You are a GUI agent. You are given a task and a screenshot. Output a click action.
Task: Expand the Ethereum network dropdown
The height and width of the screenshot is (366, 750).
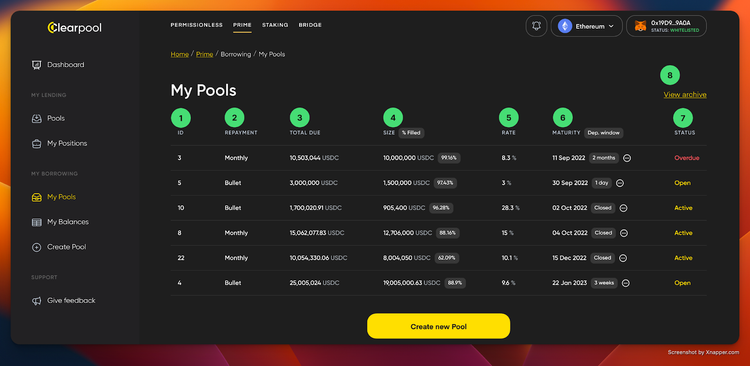coord(586,26)
